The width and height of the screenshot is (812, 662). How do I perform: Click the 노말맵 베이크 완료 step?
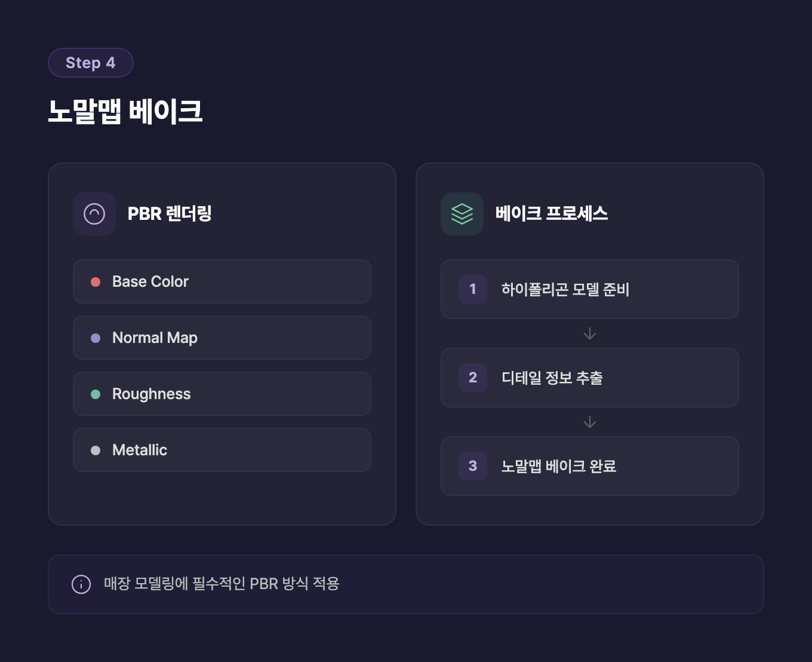[x=590, y=466]
